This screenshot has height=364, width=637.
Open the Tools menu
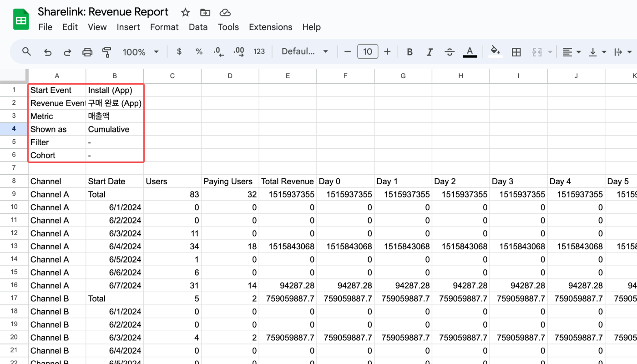pyautogui.click(x=228, y=27)
